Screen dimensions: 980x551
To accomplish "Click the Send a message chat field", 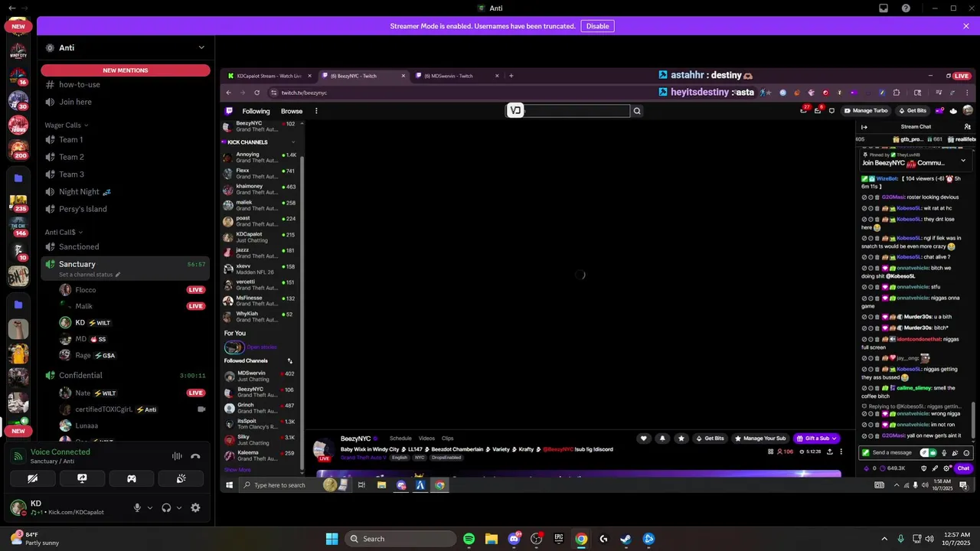I will point(893,453).
